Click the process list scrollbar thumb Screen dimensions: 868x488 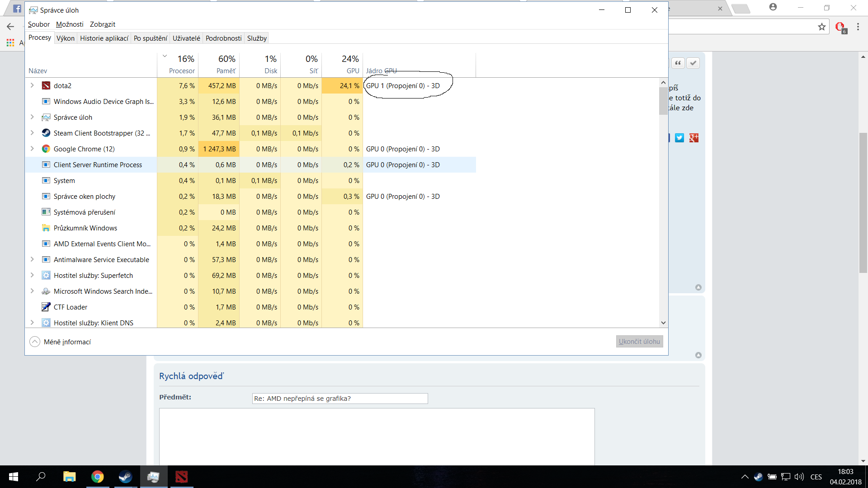coord(663,101)
